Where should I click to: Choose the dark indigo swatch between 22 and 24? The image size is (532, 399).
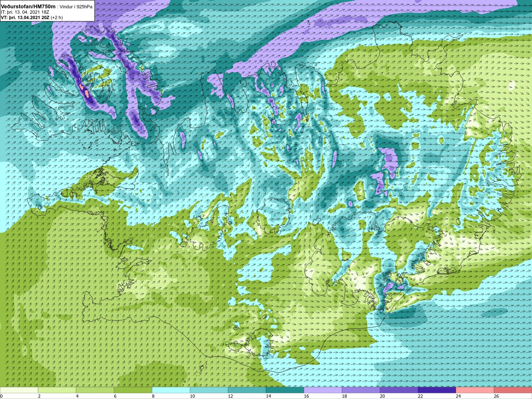coord(437,390)
